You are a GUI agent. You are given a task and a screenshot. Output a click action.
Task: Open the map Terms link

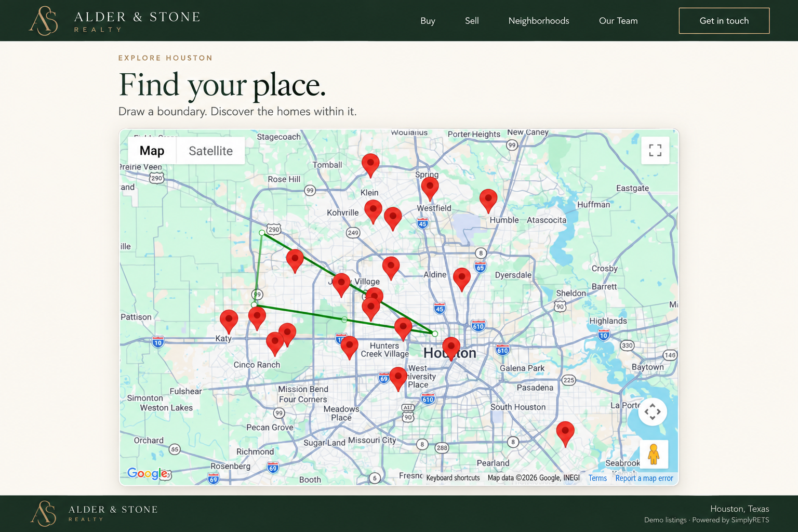[597, 478]
